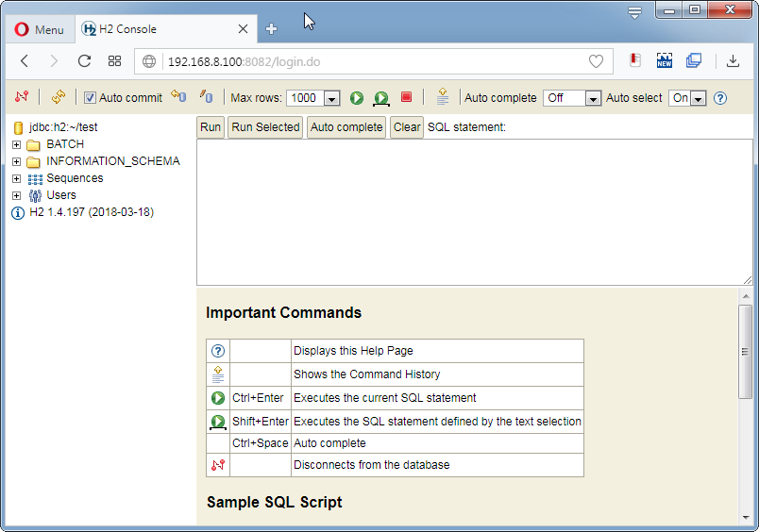
Task: Open the Max rows dropdown
Action: [331, 98]
